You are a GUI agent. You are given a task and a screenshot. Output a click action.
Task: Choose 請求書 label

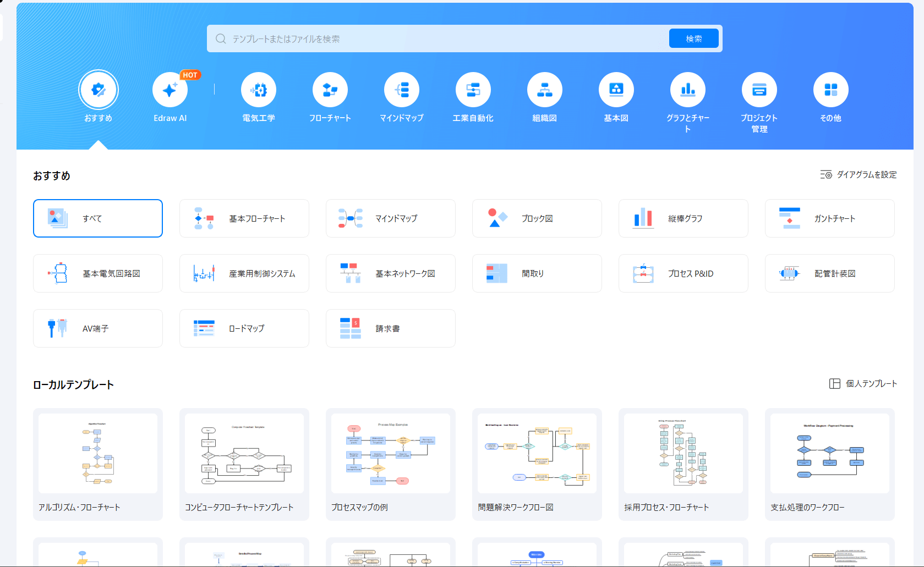click(x=388, y=328)
